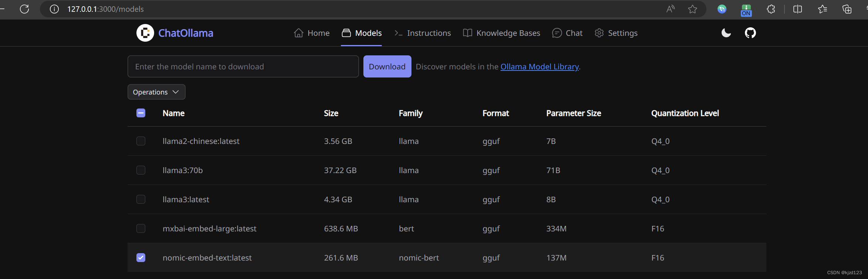868x279 pixels.
Task: Open the favorites list icon
Action: [823, 9]
